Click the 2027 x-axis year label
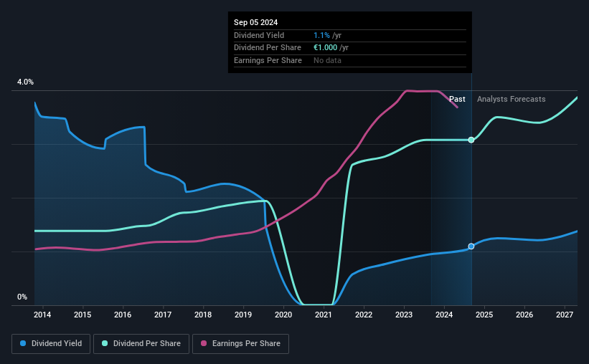589x364 pixels. pyautogui.click(x=565, y=315)
